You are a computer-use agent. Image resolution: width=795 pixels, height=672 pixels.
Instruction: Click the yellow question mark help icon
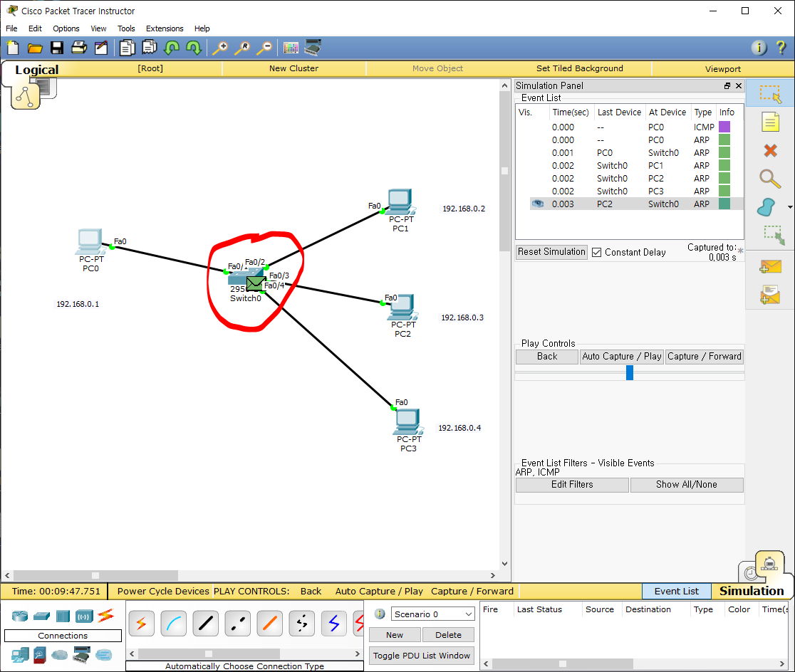pyautogui.click(x=781, y=48)
